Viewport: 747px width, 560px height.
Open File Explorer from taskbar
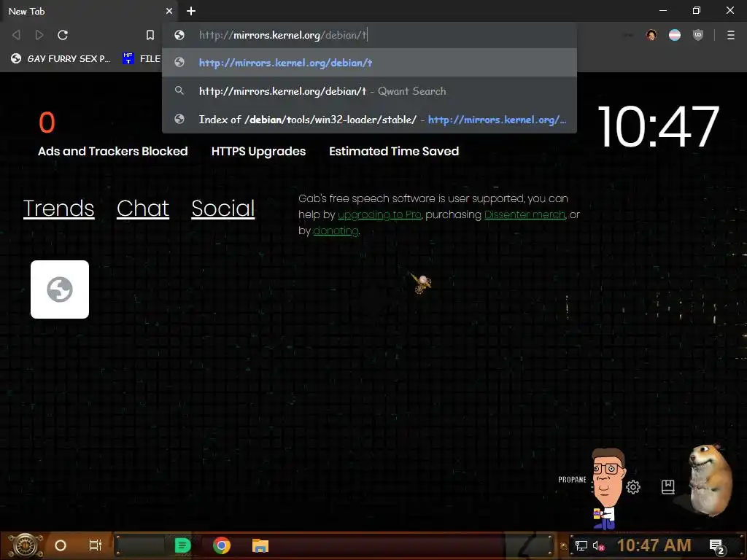[260, 545]
